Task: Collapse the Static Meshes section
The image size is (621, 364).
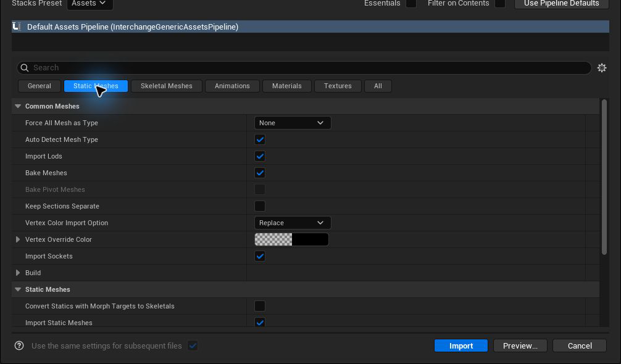Action: (x=18, y=289)
